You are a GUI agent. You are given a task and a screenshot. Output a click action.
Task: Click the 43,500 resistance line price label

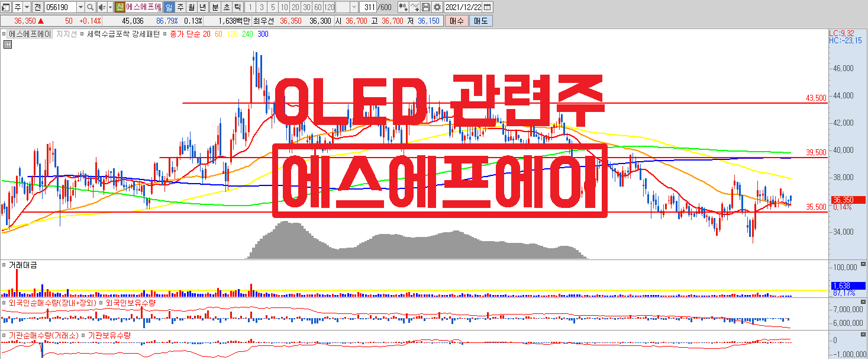[817, 98]
